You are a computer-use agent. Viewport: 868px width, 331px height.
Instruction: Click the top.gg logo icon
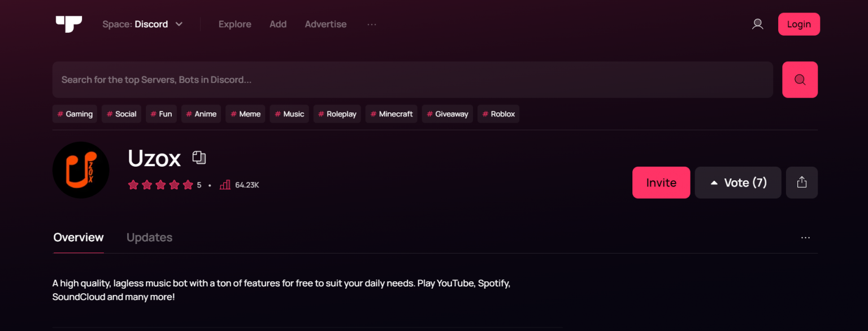coord(69,24)
